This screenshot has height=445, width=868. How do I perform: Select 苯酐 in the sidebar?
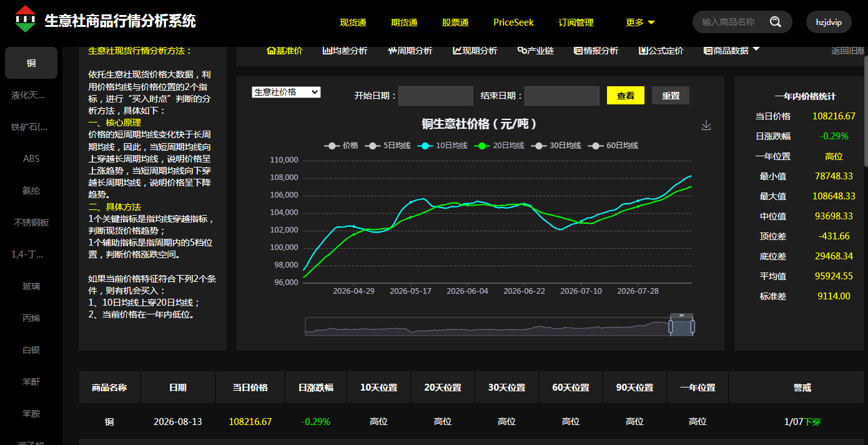tap(31, 382)
